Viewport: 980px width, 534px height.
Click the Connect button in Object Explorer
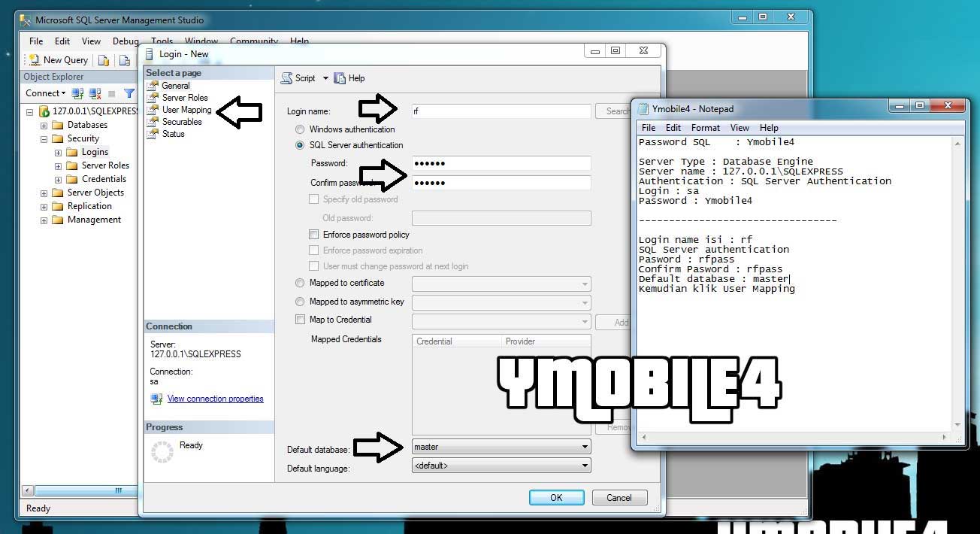[x=46, y=93]
